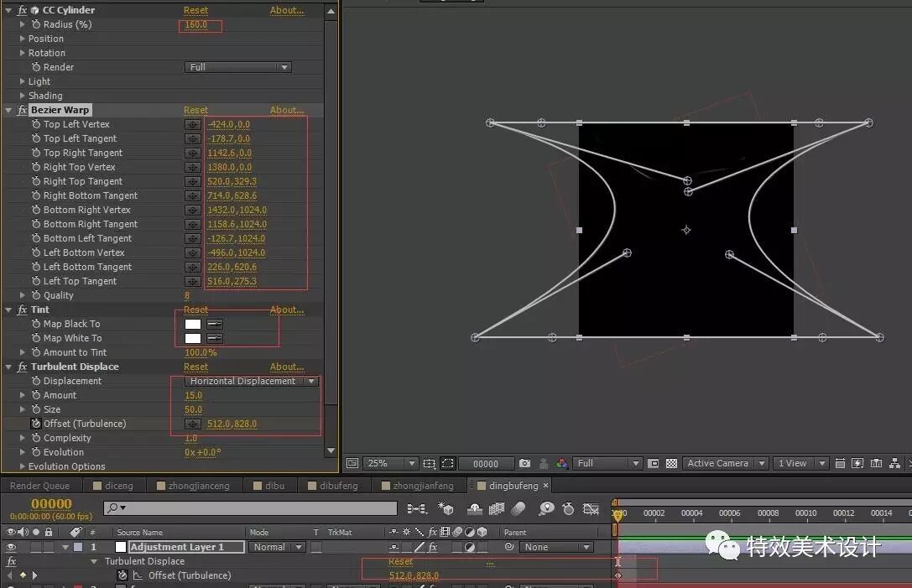This screenshot has width=912, height=588.
Task: Open the Horizontal Displacement dropdown
Action: 252,381
